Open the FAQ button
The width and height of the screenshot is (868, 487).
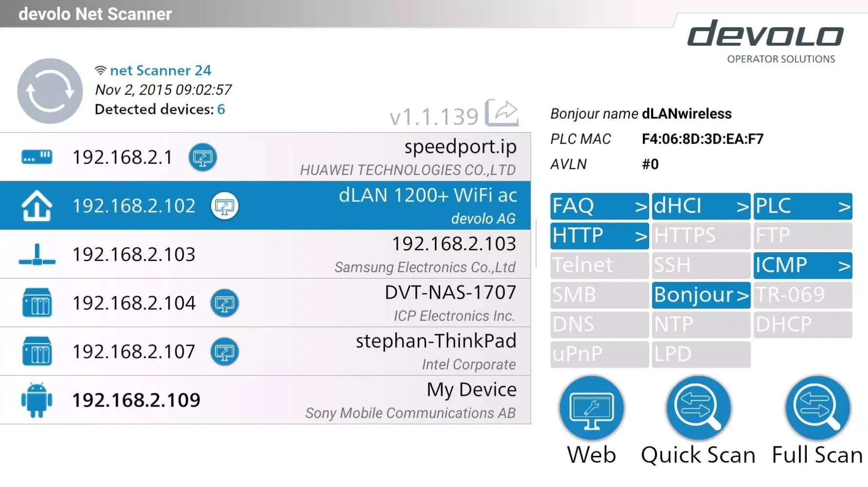(x=599, y=206)
